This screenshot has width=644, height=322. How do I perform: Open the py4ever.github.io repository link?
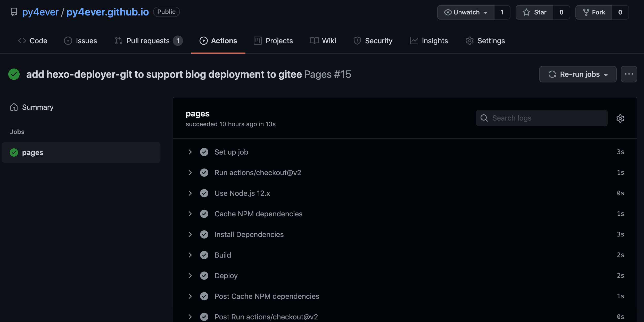[107, 12]
